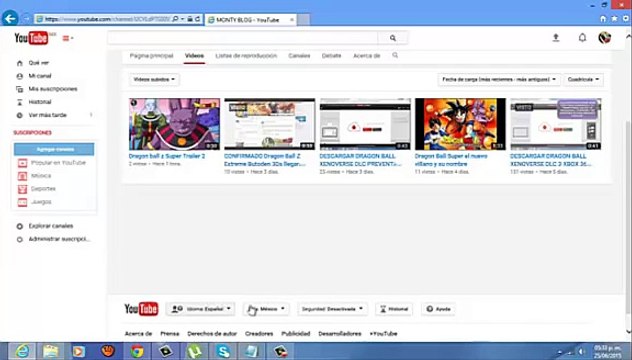Open a new browser tab

pos(304,19)
